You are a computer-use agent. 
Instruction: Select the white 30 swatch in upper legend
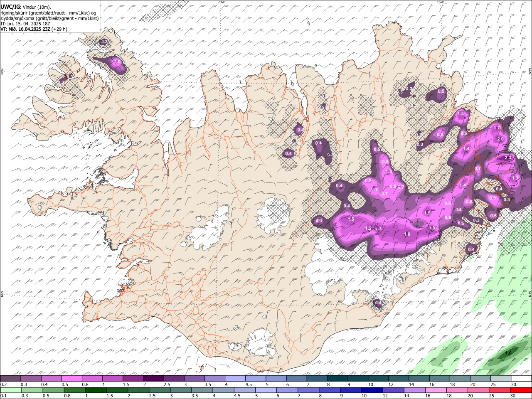tap(521, 379)
